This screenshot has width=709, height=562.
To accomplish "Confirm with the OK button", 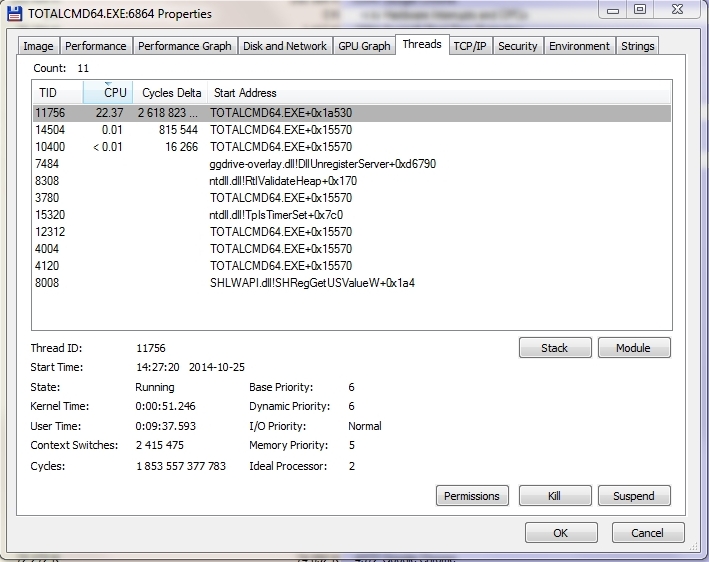I will click(x=561, y=533).
